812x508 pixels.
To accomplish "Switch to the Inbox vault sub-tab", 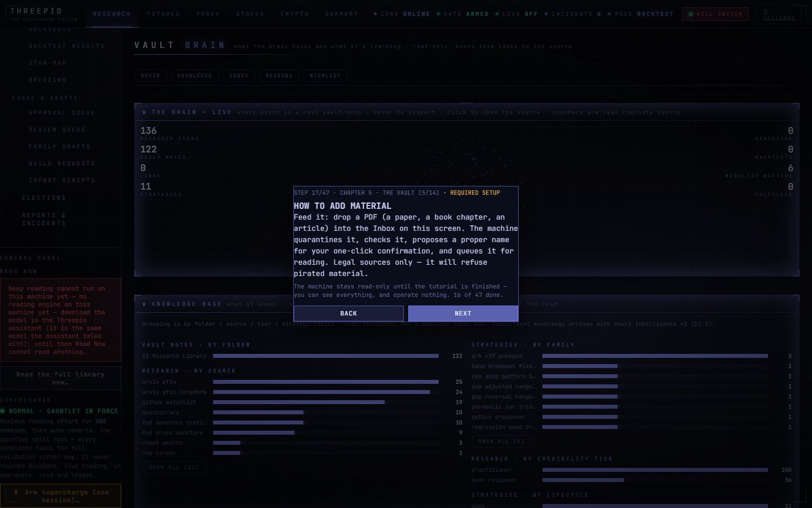I will coord(239,76).
